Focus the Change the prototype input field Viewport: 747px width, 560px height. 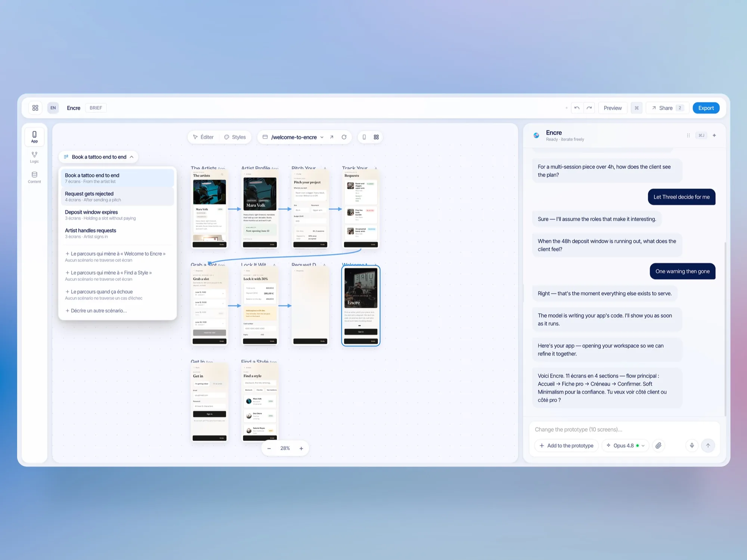624,430
